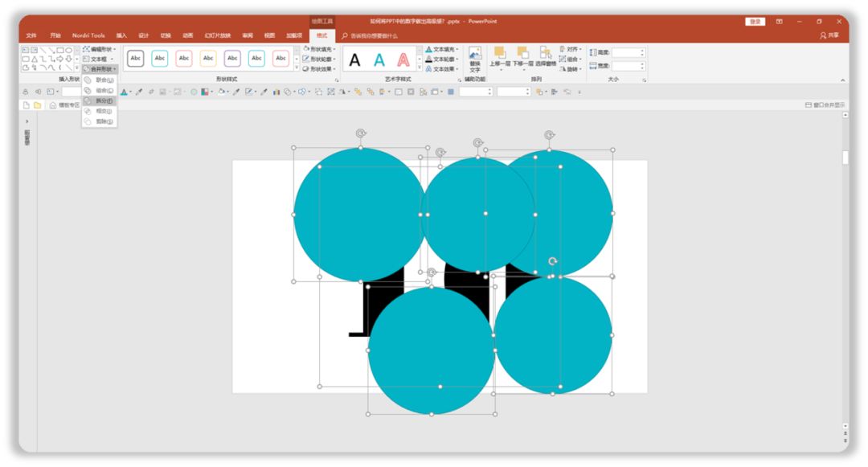Viewport: 868px width, 467px height.
Task: Click the vertical scrollbar up arrow
Action: tap(845, 115)
